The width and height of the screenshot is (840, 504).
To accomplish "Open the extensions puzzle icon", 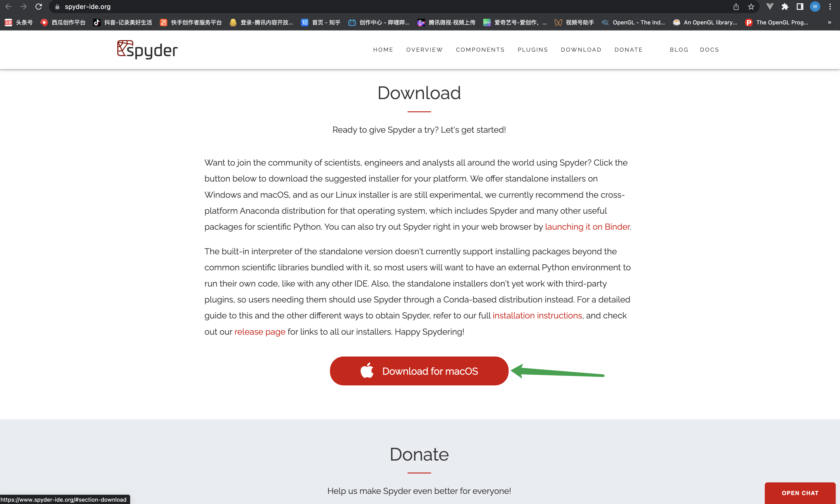I will point(785,6).
